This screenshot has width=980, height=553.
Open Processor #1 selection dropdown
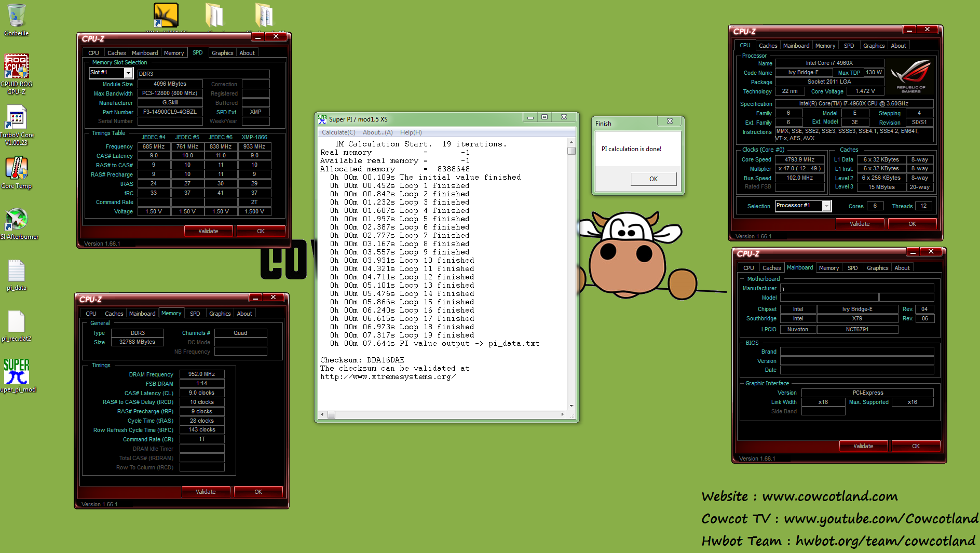tap(826, 206)
